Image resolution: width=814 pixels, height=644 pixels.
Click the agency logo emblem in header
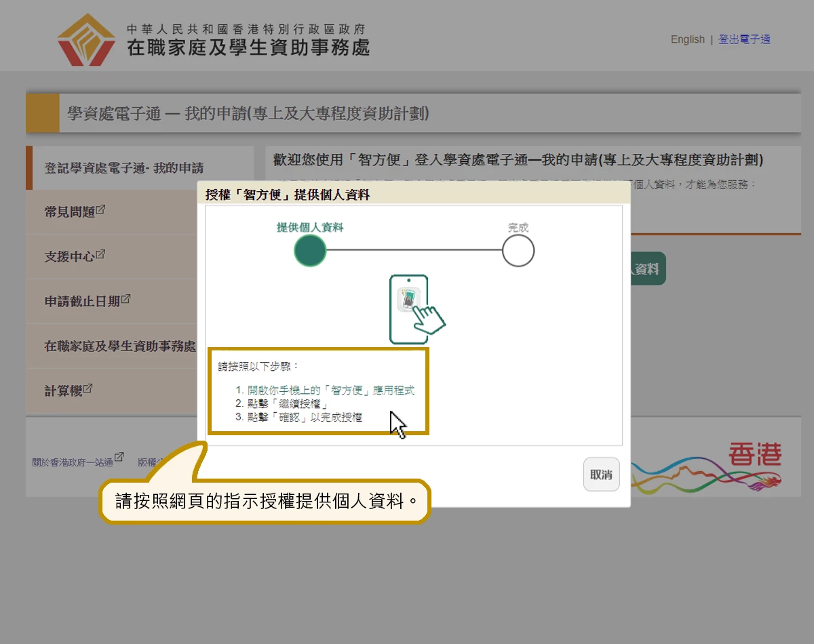pos(86,39)
